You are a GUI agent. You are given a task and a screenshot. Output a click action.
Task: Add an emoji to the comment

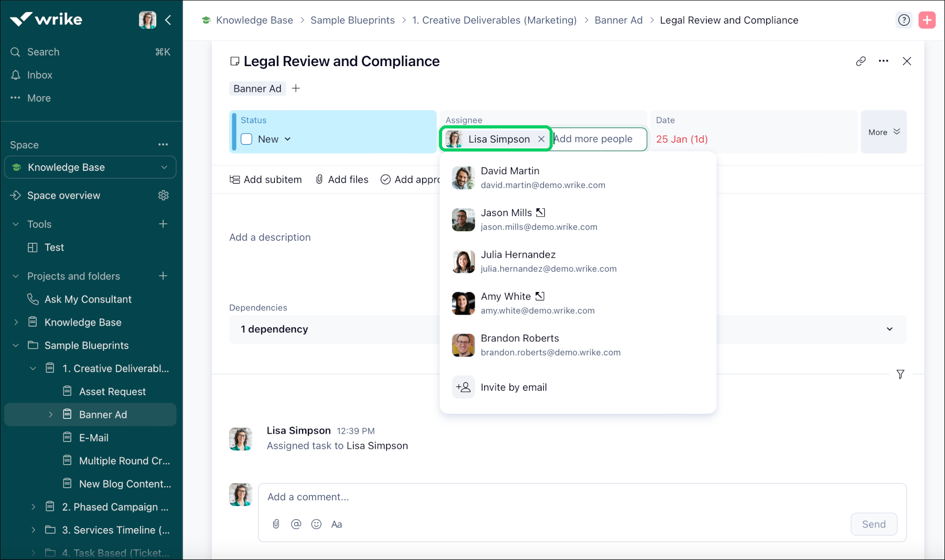click(x=316, y=524)
